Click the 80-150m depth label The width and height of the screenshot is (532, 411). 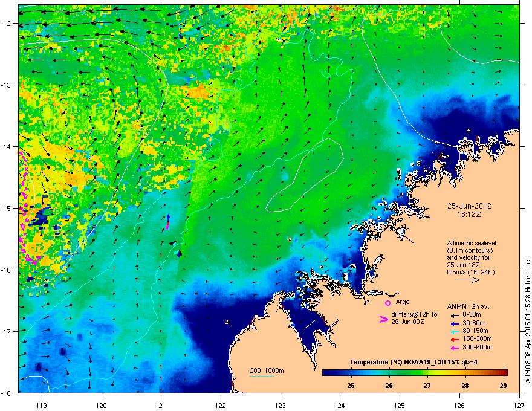[475, 331]
